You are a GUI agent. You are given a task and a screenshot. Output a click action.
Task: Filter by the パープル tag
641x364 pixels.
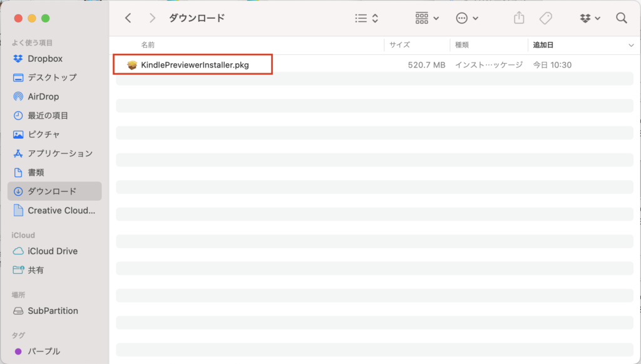pos(44,351)
